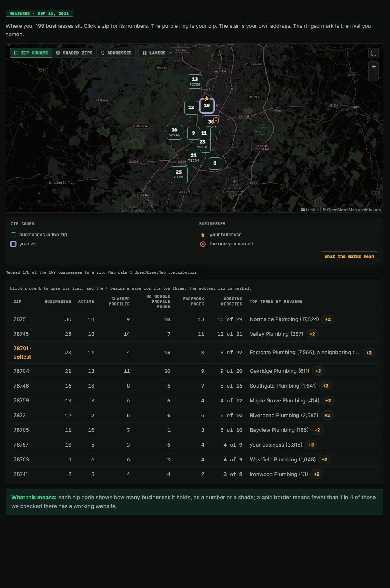The image size is (390, 588).
Task: Expand +2 beside Southgate Plumbing
Action: (325, 386)
